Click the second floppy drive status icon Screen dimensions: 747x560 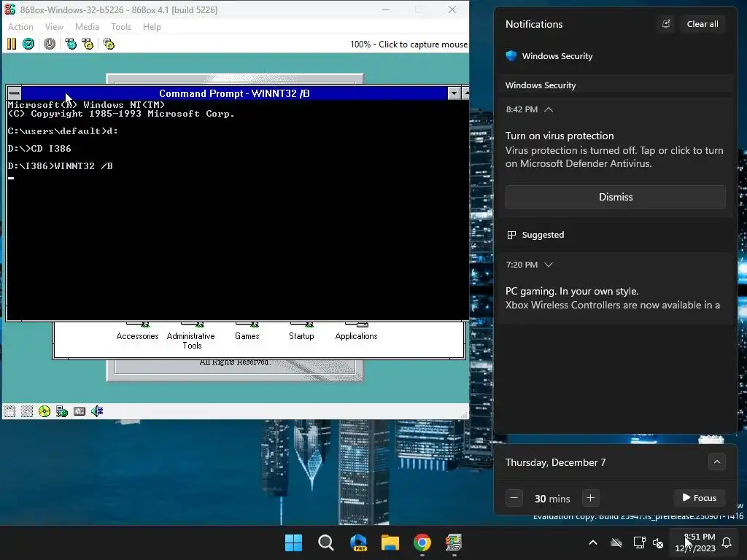tap(27, 411)
